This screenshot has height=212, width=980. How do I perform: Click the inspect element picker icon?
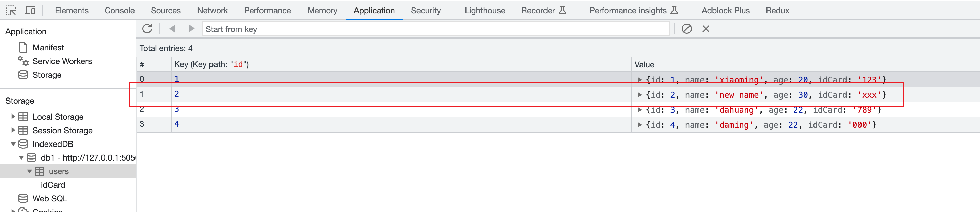coord(11,10)
